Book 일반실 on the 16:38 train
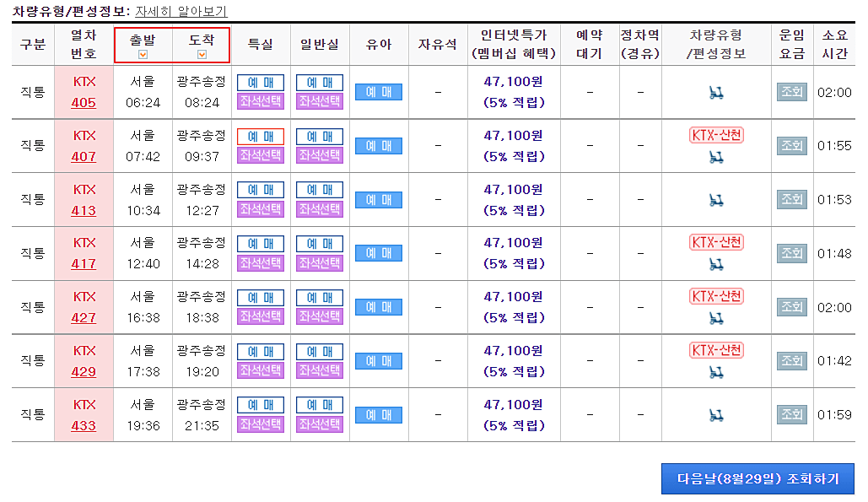 coord(320,298)
